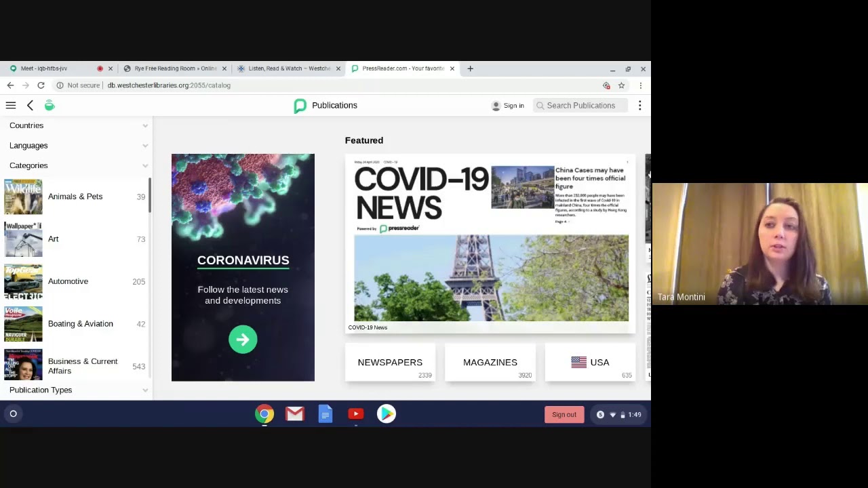Reload the page with refresh icon
Screen dimensions: 868x488
[x=41, y=85]
